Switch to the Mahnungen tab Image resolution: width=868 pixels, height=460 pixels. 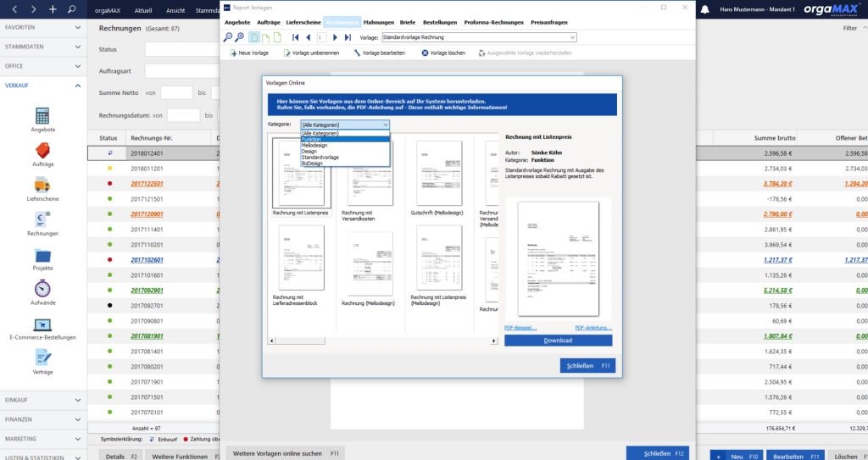pyautogui.click(x=379, y=22)
